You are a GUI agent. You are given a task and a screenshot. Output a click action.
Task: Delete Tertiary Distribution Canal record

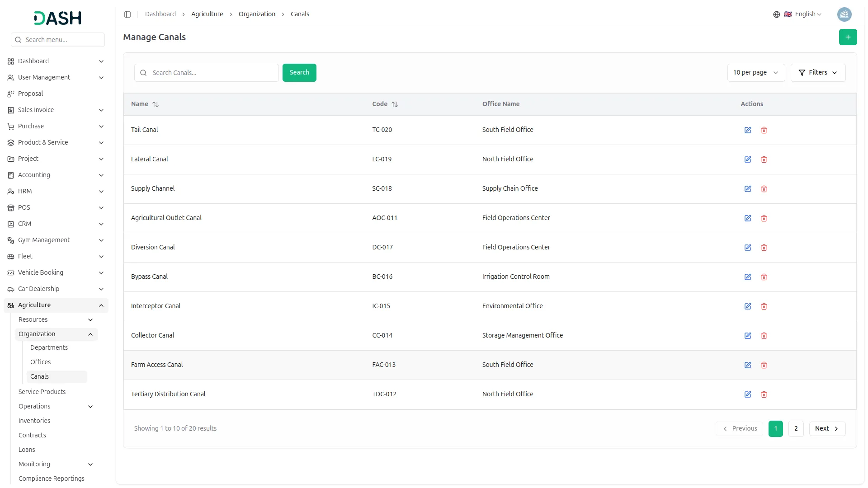click(764, 394)
